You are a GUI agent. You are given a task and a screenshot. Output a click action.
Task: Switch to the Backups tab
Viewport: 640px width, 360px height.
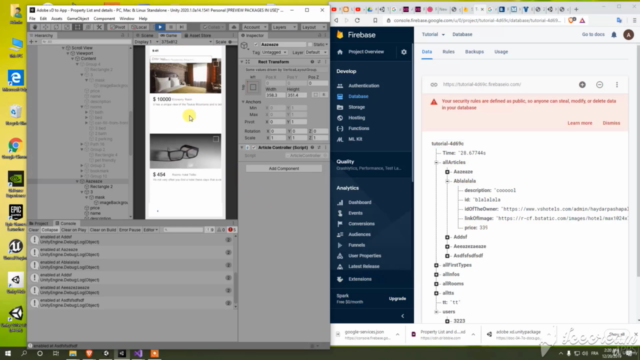pos(474,52)
